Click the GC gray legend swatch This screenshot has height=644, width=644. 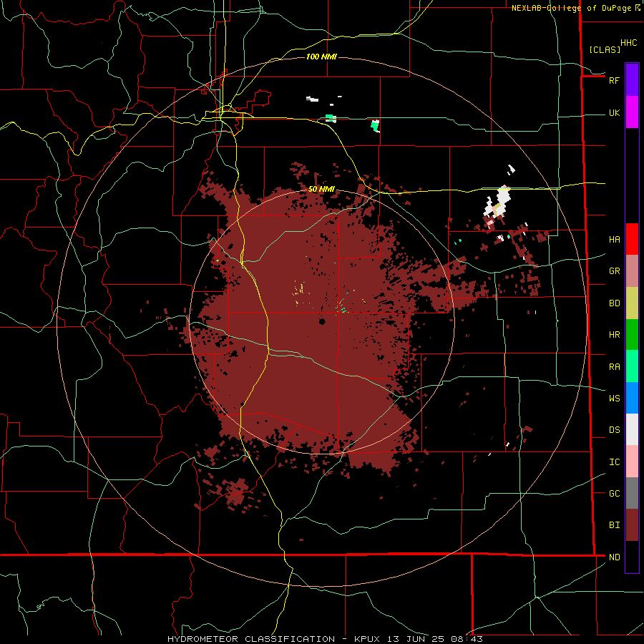coord(632,493)
